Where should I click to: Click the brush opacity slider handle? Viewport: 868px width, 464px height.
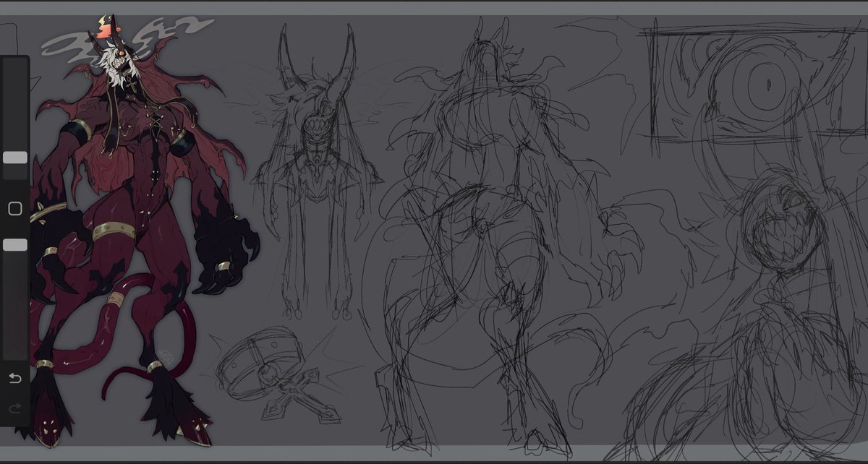(x=15, y=245)
